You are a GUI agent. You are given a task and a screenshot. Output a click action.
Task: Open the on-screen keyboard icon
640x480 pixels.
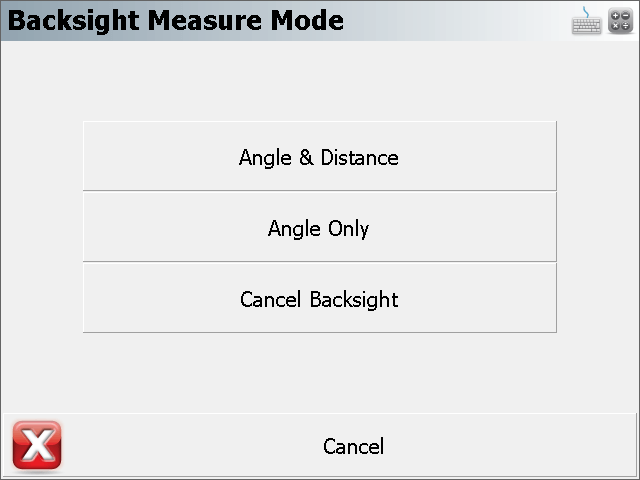(x=586, y=21)
